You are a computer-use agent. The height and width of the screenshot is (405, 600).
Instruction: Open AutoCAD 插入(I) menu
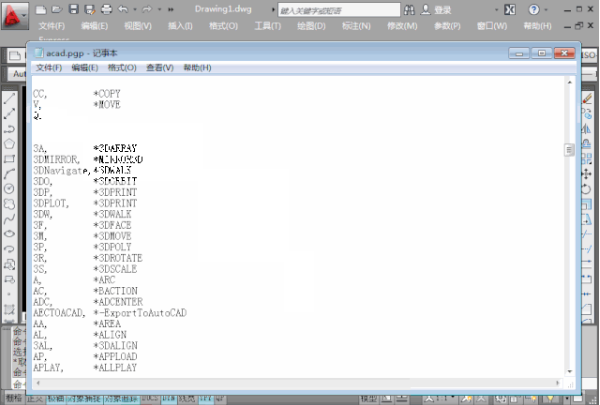click(180, 26)
